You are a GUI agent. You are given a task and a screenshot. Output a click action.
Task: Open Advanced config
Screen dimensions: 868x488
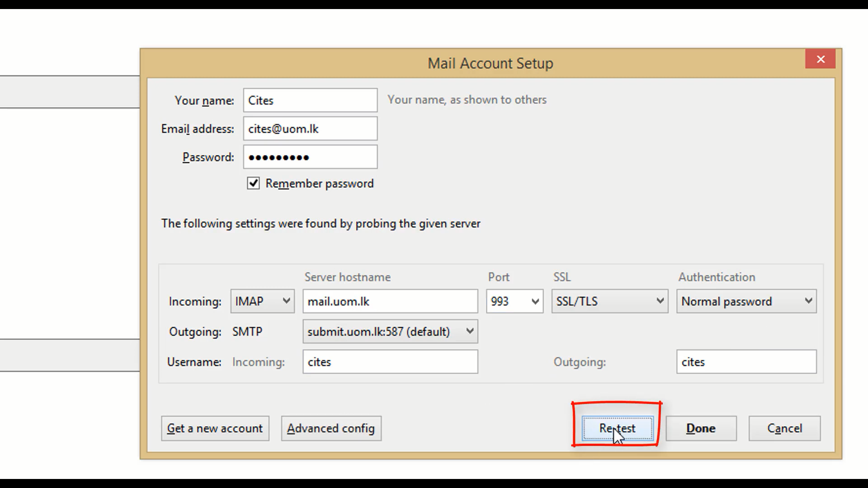tap(331, 428)
